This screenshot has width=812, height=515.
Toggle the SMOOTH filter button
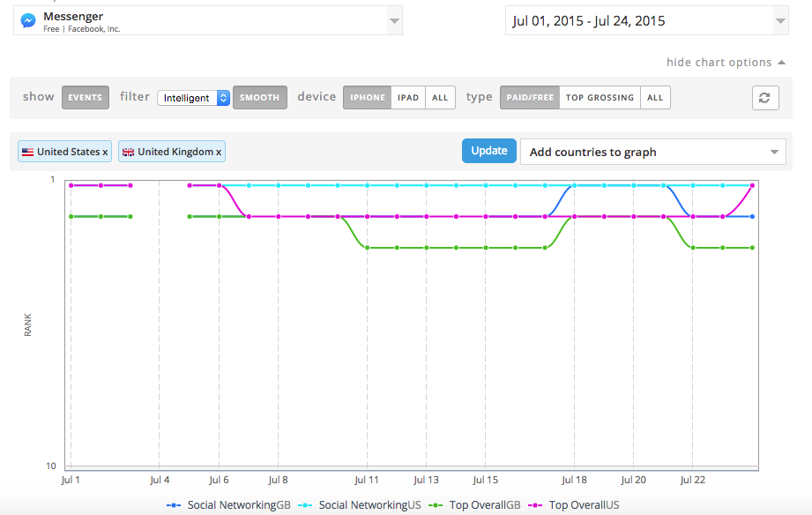259,98
